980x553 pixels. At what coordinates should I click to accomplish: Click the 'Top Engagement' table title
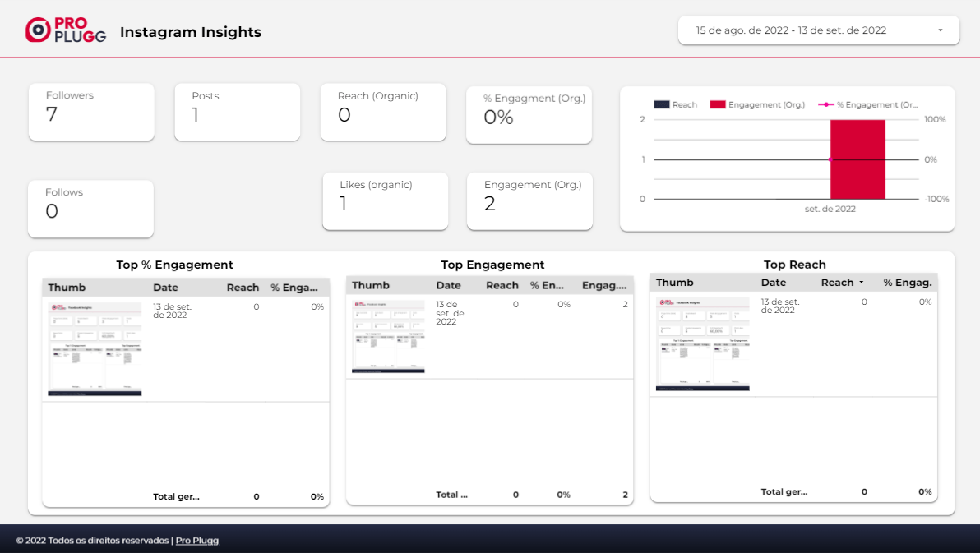(x=492, y=265)
